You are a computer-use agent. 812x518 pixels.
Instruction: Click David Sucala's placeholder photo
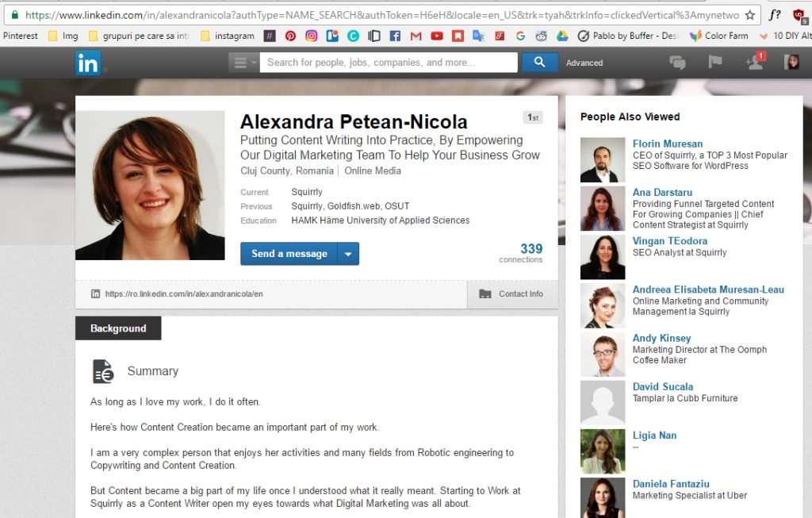(x=603, y=403)
